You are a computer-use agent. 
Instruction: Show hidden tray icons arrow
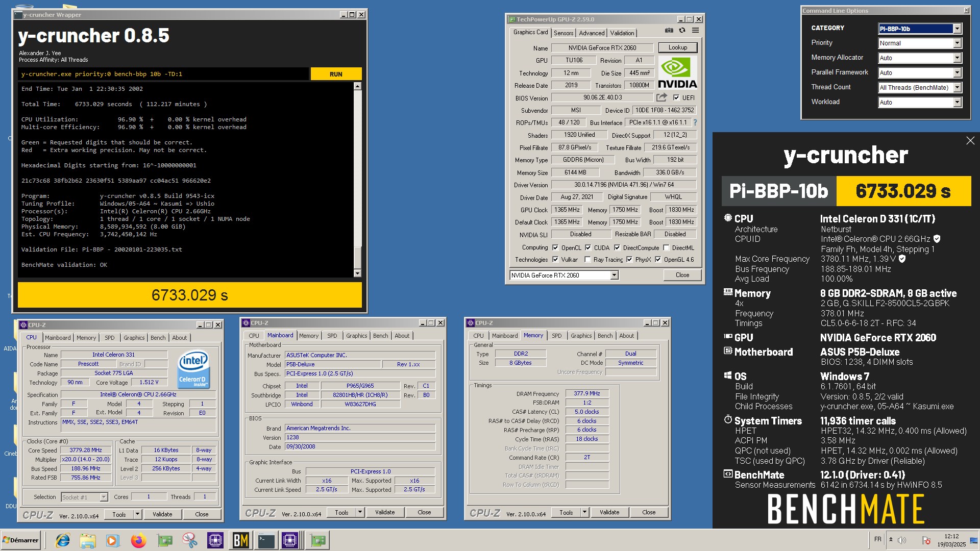coord(891,540)
